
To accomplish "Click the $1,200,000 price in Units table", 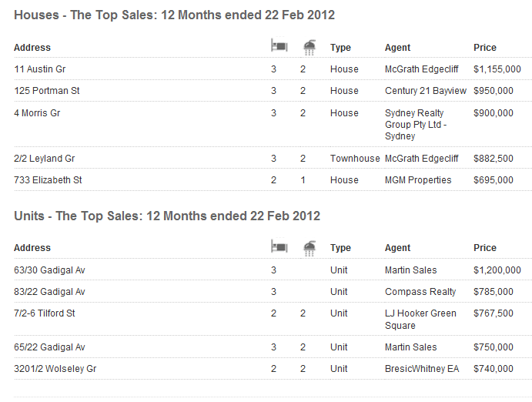I will tap(497, 270).
